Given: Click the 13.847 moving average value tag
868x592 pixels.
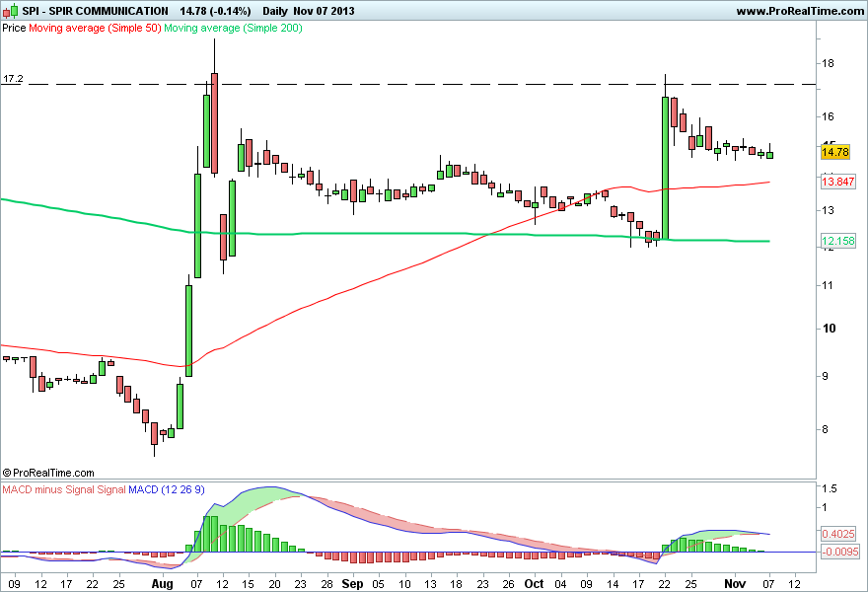Looking at the screenshot, I should click(838, 182).
